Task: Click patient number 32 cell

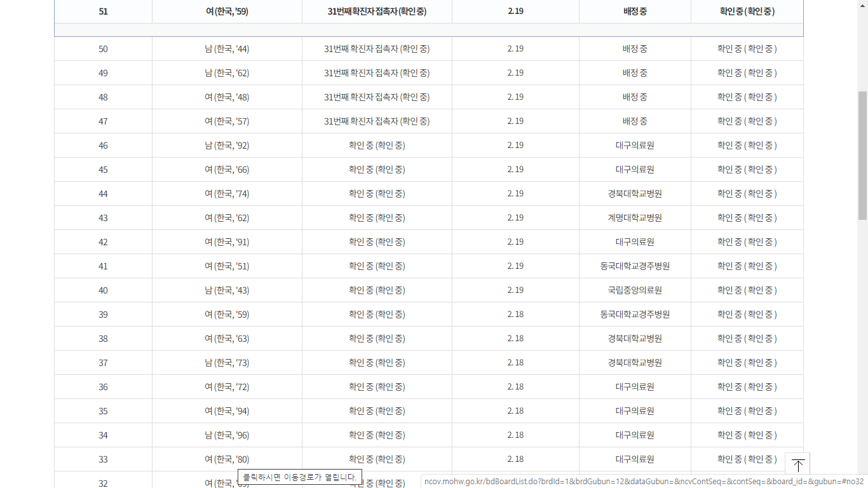Action: pos(103,483)
